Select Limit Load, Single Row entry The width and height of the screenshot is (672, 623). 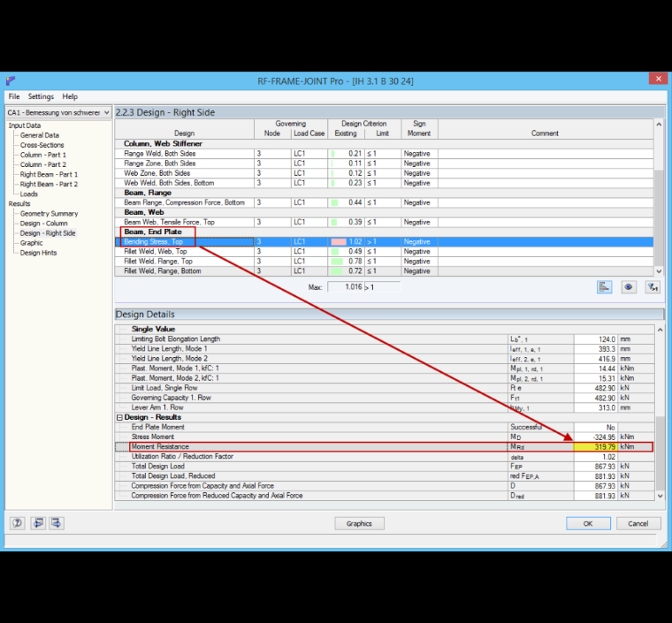(x=385, y=388)
